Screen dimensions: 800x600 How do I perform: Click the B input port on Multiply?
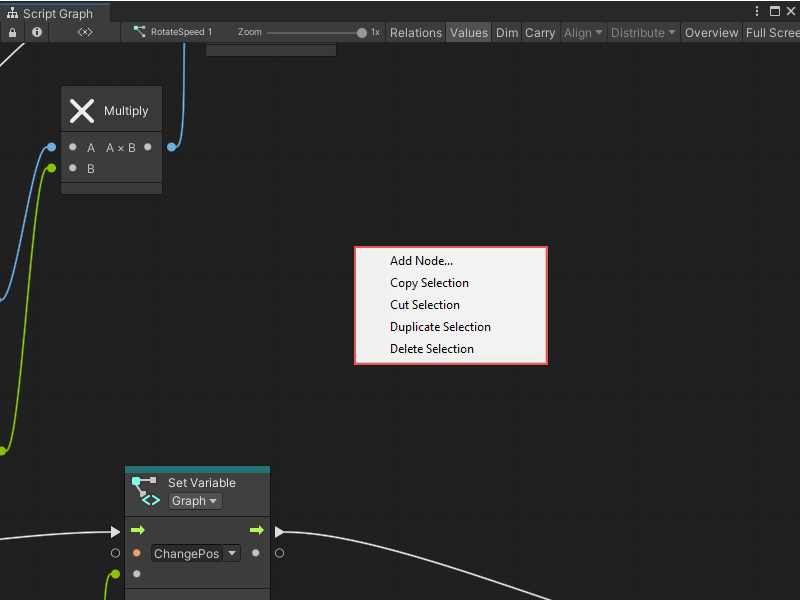(72, 169)
